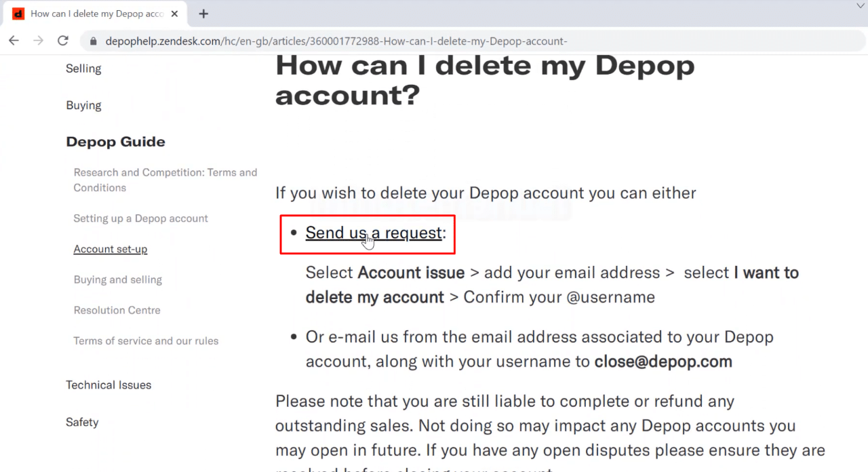
Task: Open a new tab with plus icon
Action: 203,14
